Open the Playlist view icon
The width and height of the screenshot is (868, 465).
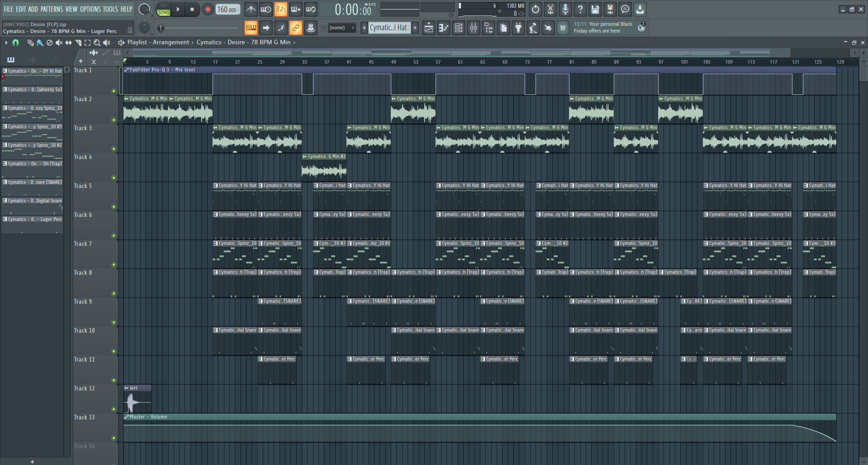click(x=428, y=28)
